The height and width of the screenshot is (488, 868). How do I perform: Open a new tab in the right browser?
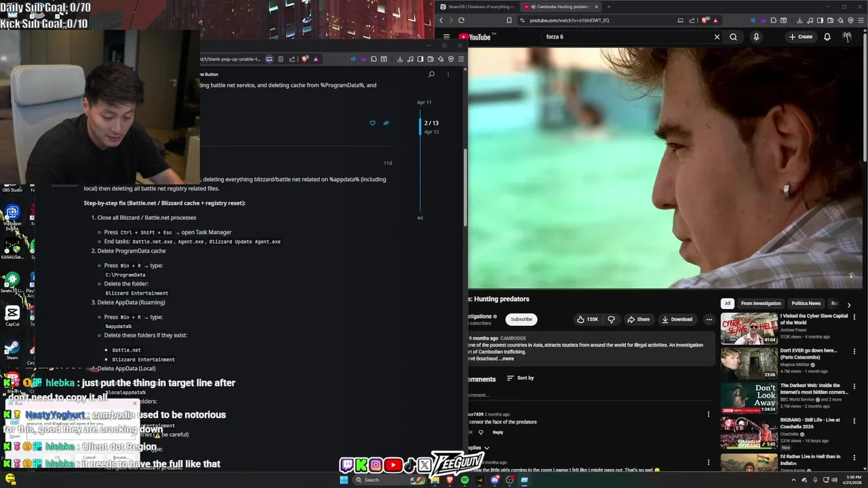pos(608,7)
